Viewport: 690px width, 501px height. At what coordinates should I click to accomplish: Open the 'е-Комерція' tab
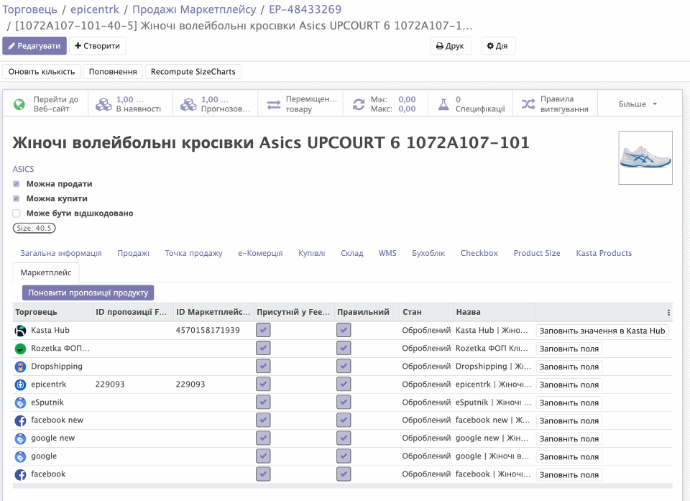[x=260, y=253]
